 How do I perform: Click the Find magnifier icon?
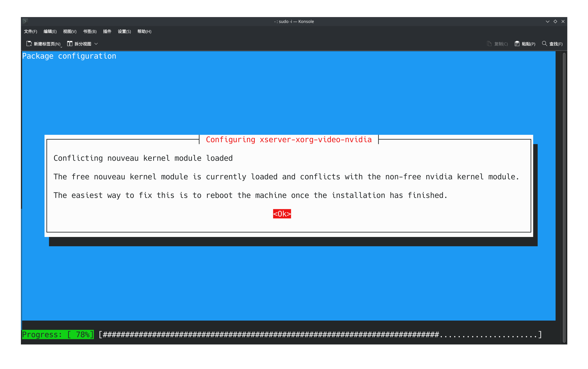point(544,44)
